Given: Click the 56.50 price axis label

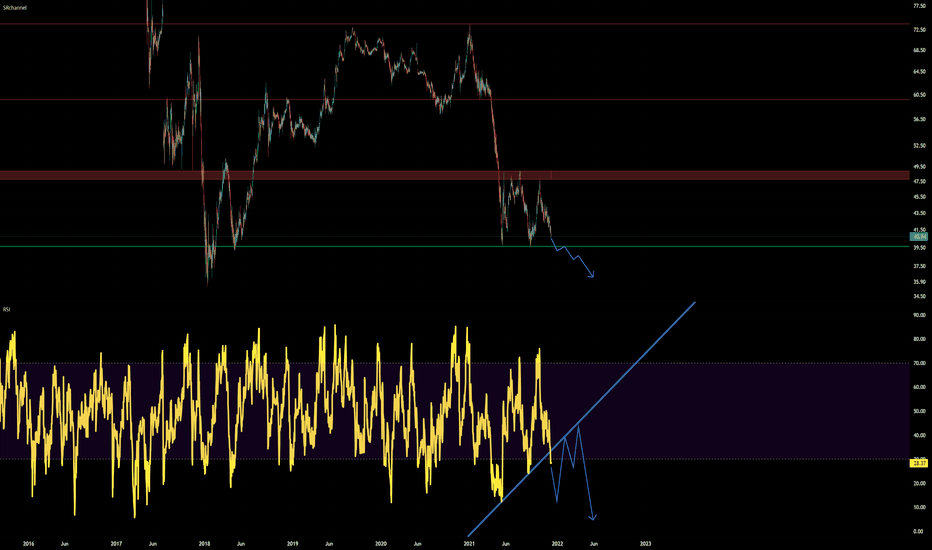Looking at the screenshot, I should [x=919, y=119].
